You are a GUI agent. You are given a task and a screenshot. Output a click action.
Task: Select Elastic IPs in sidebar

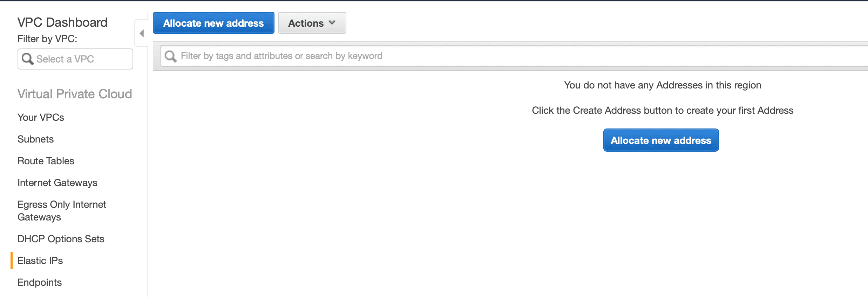click(40, 260)
